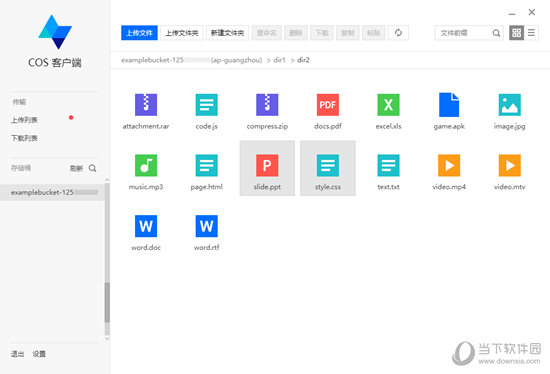Navigate to dir1 in the breadcrumb

280,60
